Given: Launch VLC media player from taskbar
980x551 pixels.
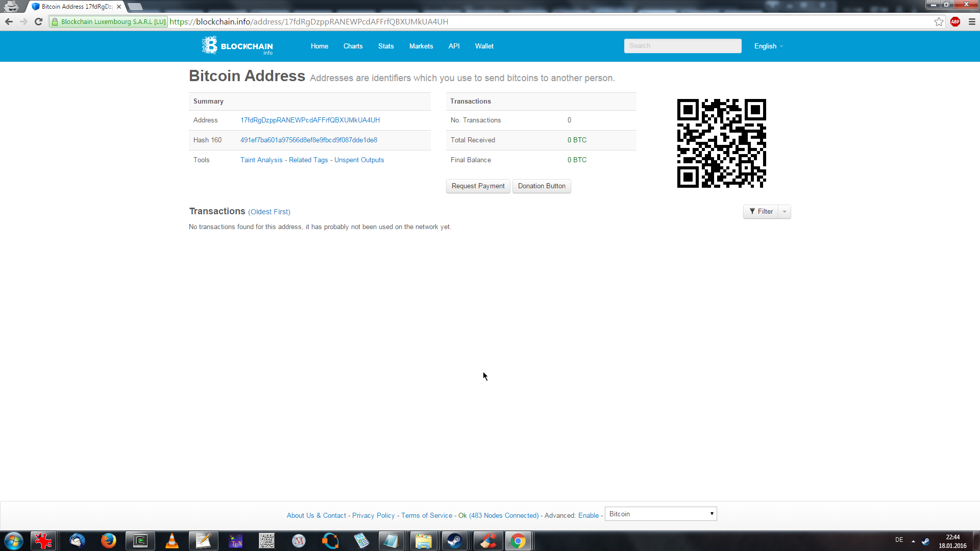Looking at the screenshot, I should point(172,541).
